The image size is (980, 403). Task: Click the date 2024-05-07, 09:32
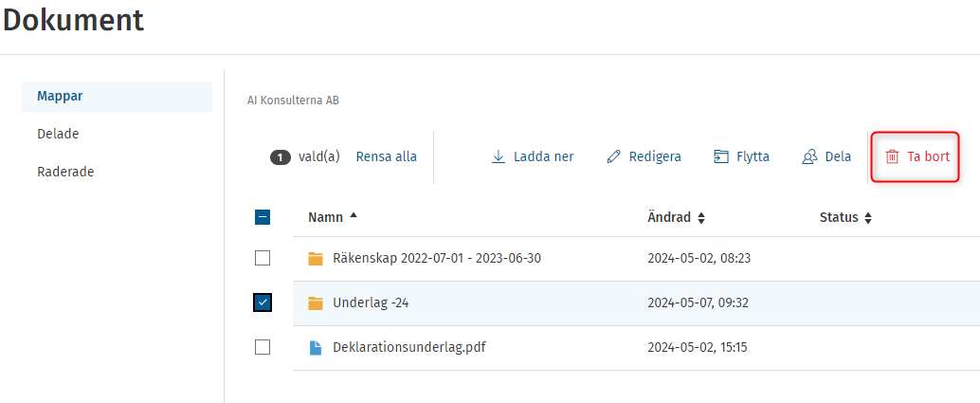pyautogui.click(x=699, y=303)
